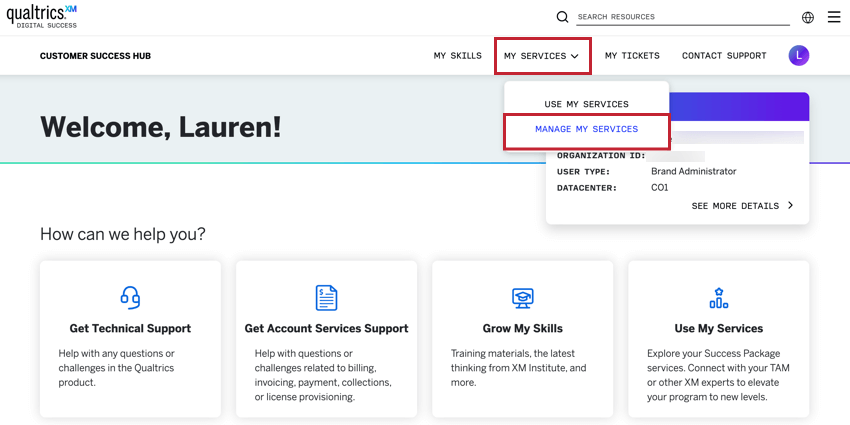Open My Tickets page
This screenshot has width=850, height=425.
click(632, 56)
